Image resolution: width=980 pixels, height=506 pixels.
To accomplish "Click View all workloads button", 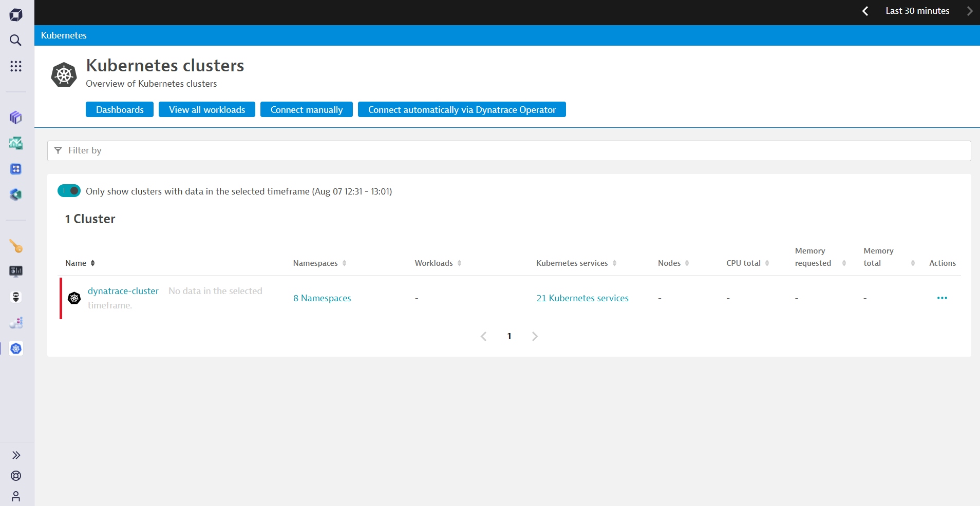I will tap(207, 109).
